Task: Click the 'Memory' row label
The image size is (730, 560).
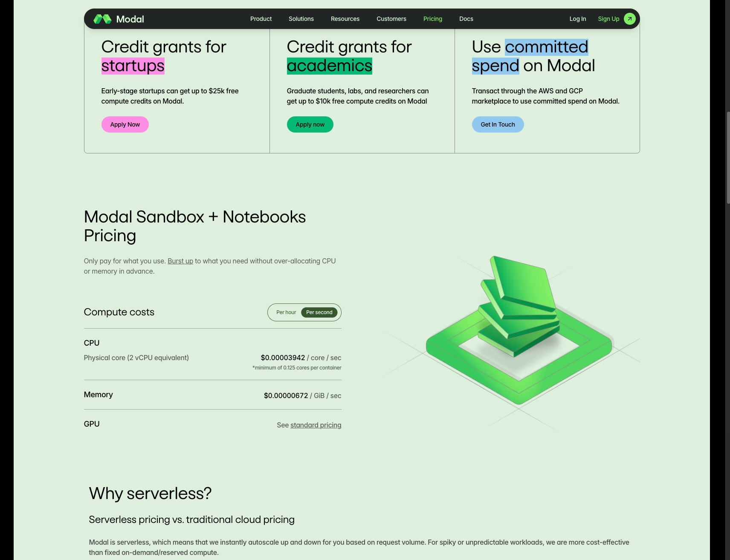Action: point(98,395)
